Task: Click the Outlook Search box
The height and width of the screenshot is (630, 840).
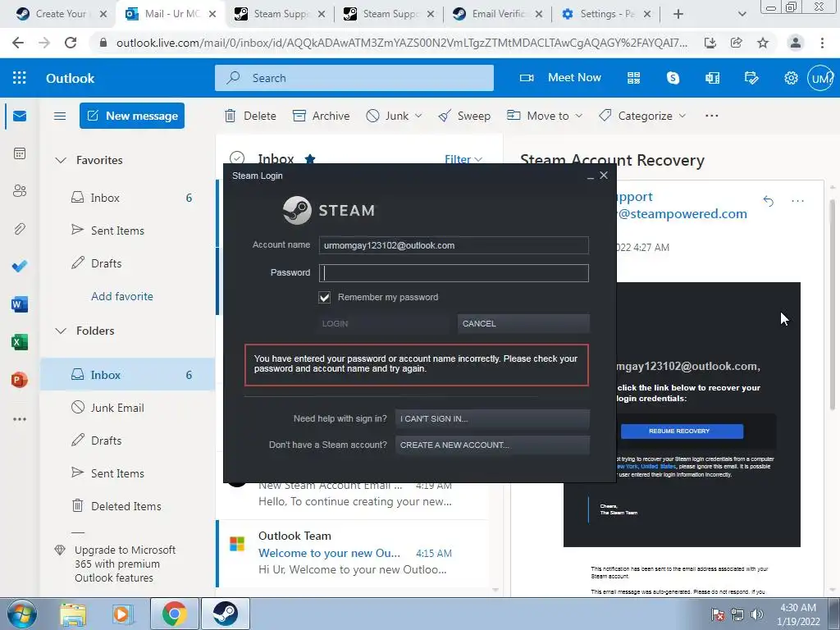Action: pyautogui.click(x=354, y=78)
